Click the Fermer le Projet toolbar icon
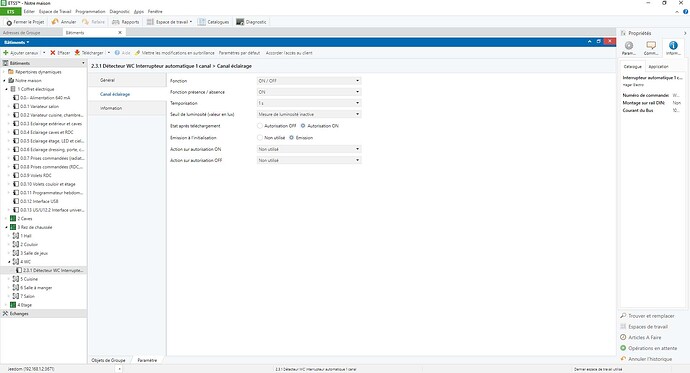Screen dimensions: 690x373 [9, 22]
